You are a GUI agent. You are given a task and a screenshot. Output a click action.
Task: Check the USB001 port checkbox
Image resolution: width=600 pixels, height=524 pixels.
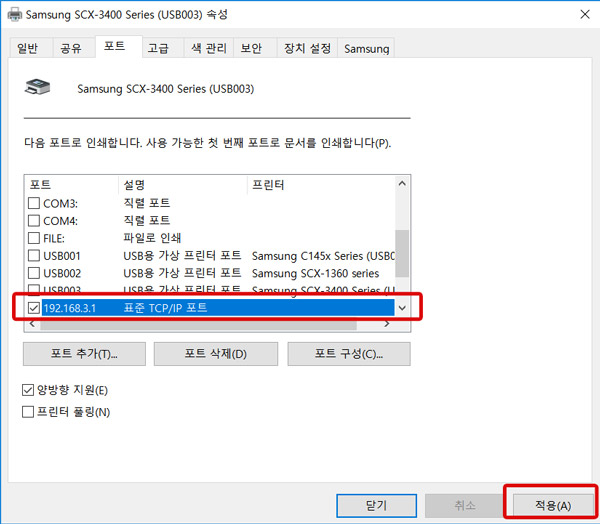click(34, 255)
